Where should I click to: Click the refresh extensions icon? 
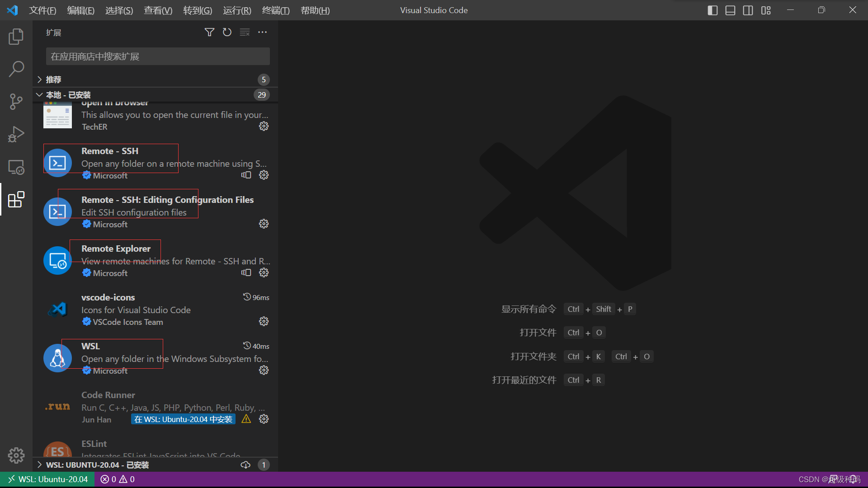(x=227, y=32)
